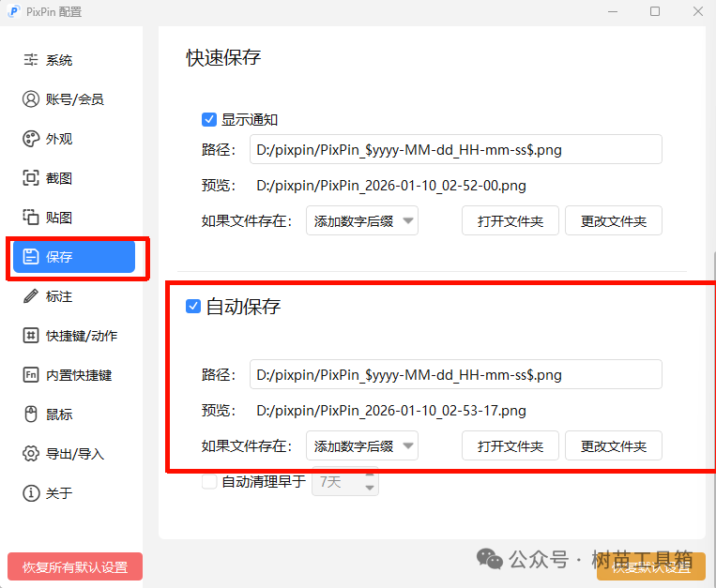
Task: Increase the 7天 cleanup days spinner
Action: [370, 475]
